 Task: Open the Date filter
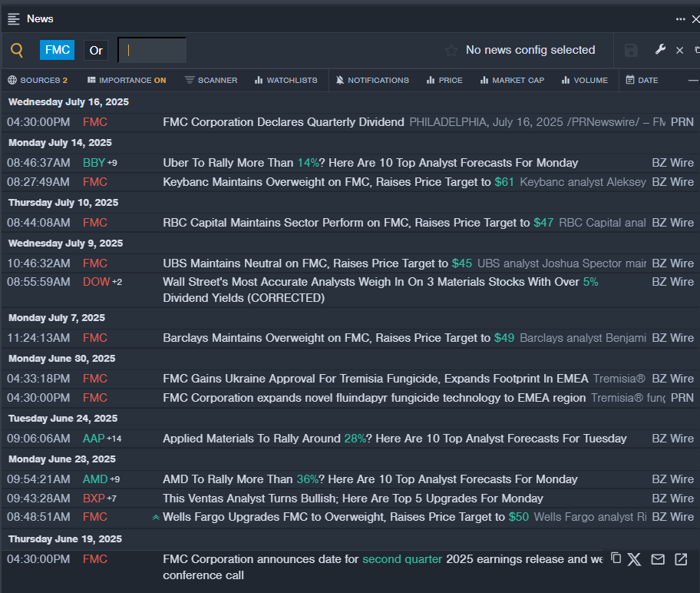pyautogui.click(x=642, y=81)
